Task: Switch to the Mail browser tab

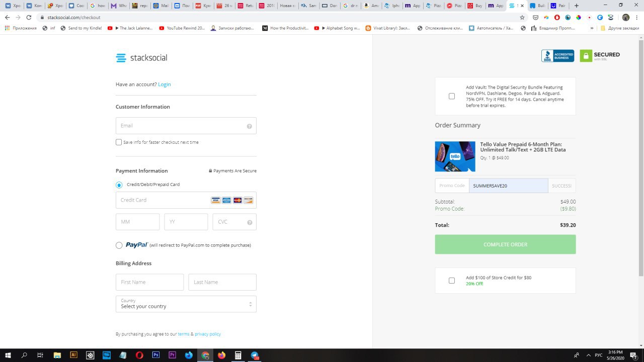Action: point(161,6)
